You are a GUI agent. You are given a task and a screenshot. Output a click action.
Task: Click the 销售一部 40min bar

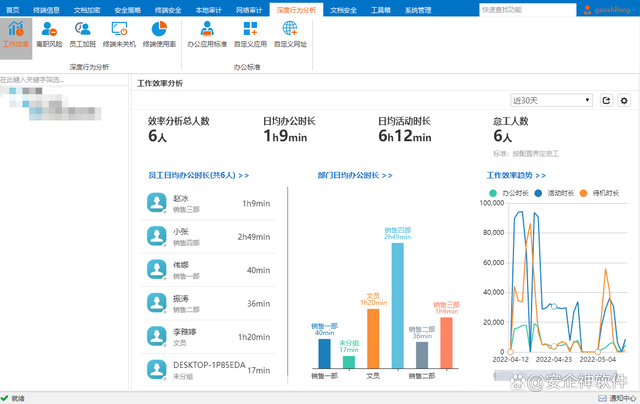pos(324,354)
